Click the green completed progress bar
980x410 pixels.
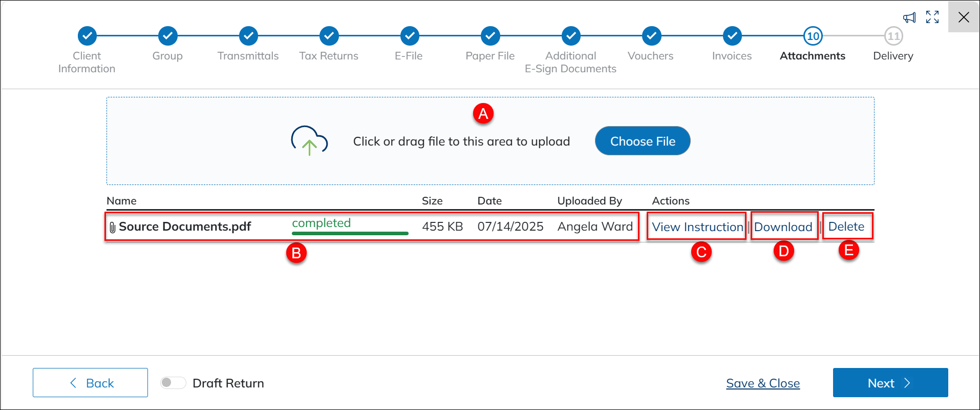coord(350,233)
